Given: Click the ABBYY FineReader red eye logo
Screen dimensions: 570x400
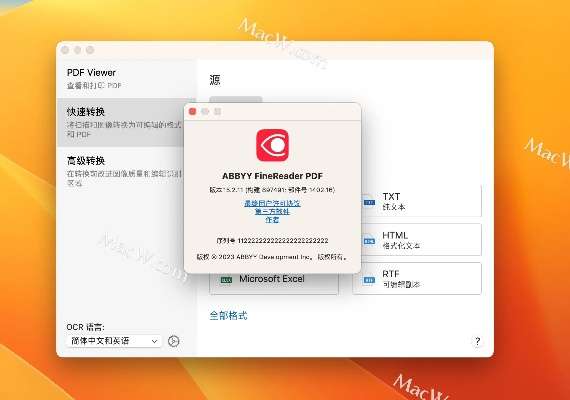Looking at the screenshot, I should 273,145.
